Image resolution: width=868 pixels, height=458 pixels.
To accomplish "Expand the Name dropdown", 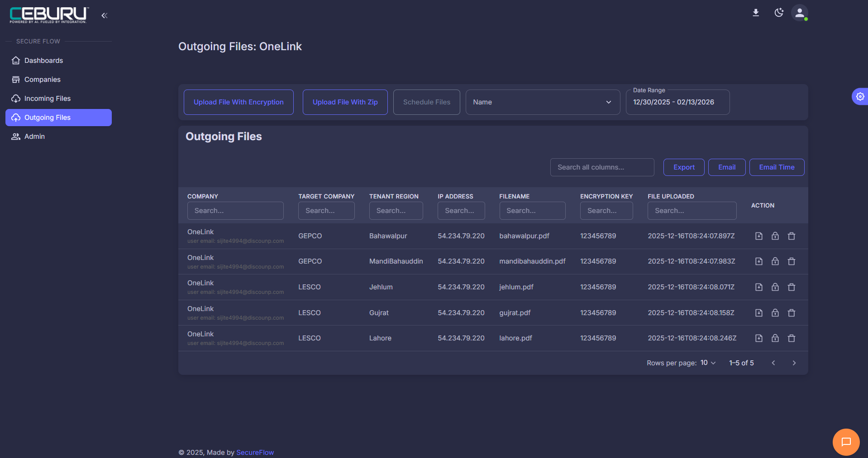I will pyautogui.click(x=543, y=102).
